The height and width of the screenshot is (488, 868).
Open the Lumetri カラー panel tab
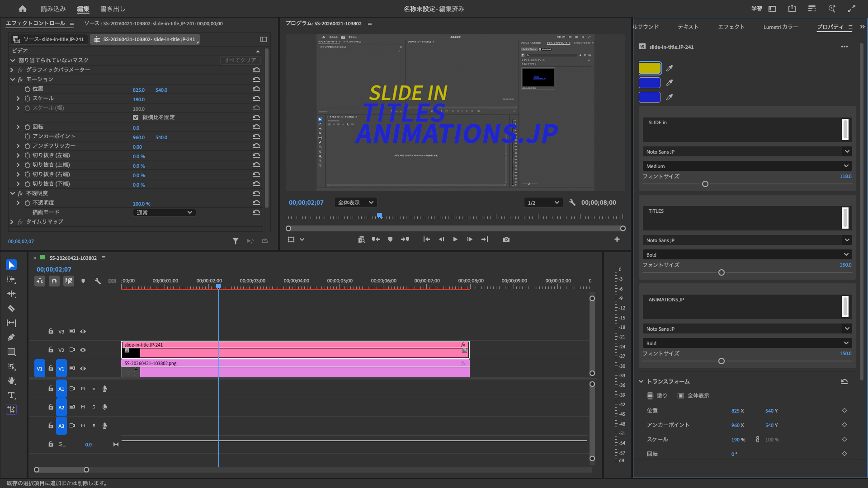coord(780,27)
